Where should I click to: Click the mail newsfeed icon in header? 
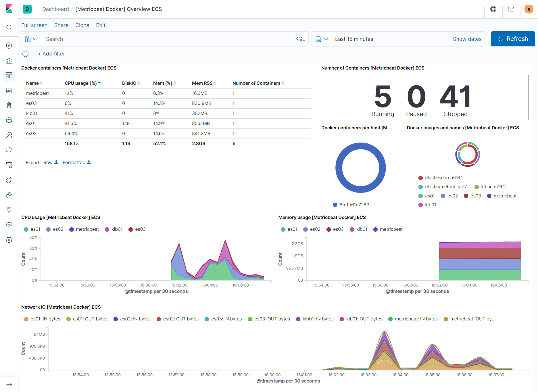coord(511,9)
